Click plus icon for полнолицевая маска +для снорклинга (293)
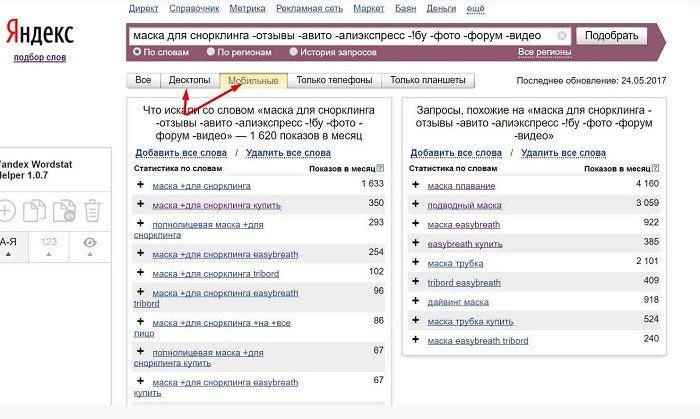Screen dimensions: 700x419 click(140, 223)
